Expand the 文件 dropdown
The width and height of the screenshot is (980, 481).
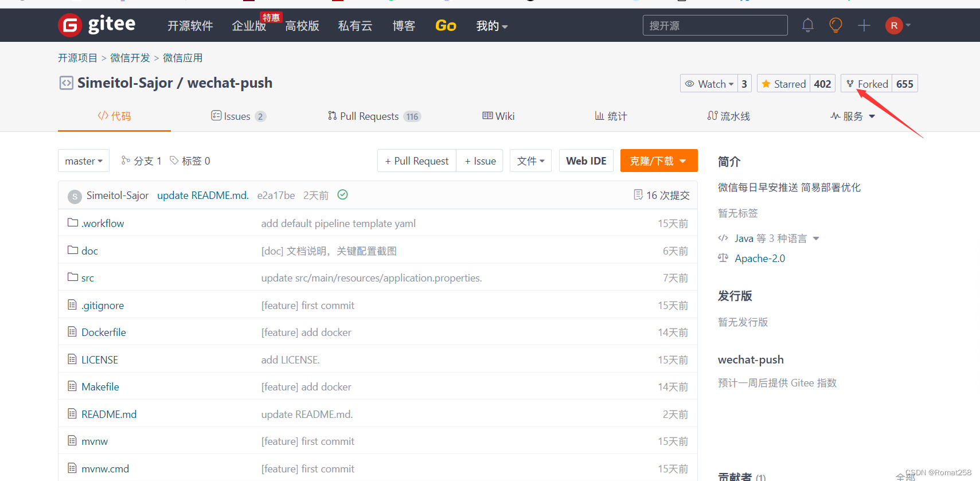(x=531, y=161)
